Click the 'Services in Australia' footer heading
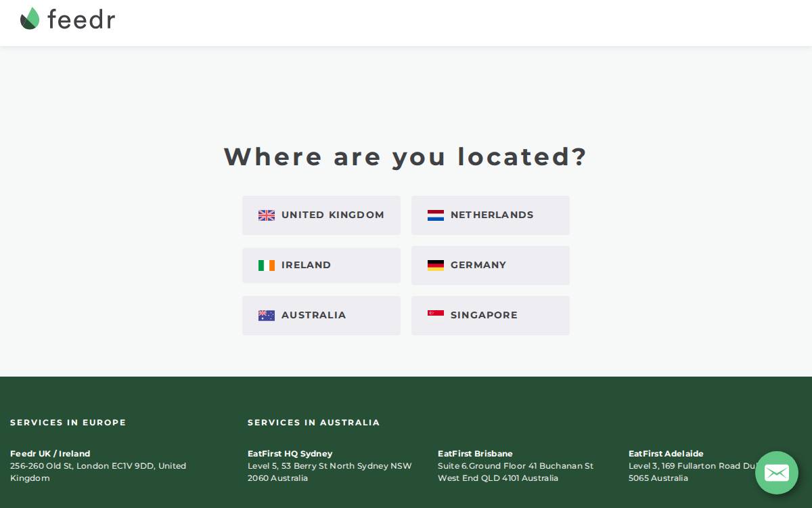 314,423
